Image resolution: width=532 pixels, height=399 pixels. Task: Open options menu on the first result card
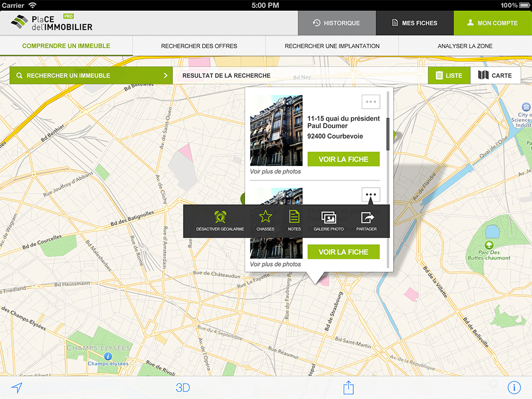[370, 102]
